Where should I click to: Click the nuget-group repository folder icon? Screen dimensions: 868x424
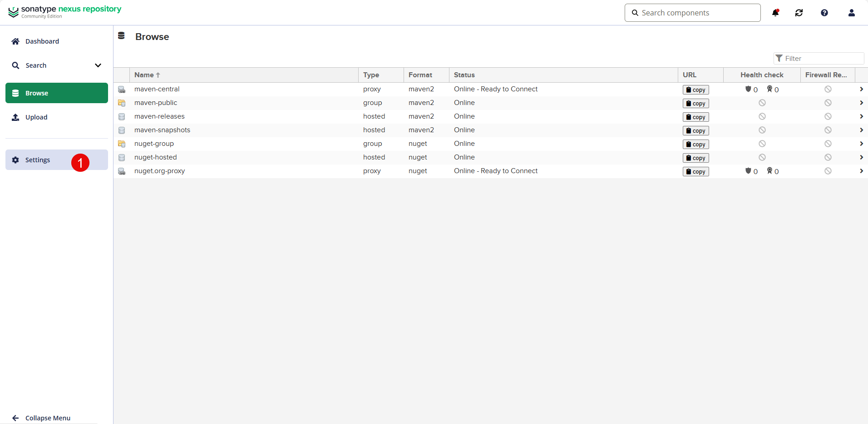[x=122, y=144]
